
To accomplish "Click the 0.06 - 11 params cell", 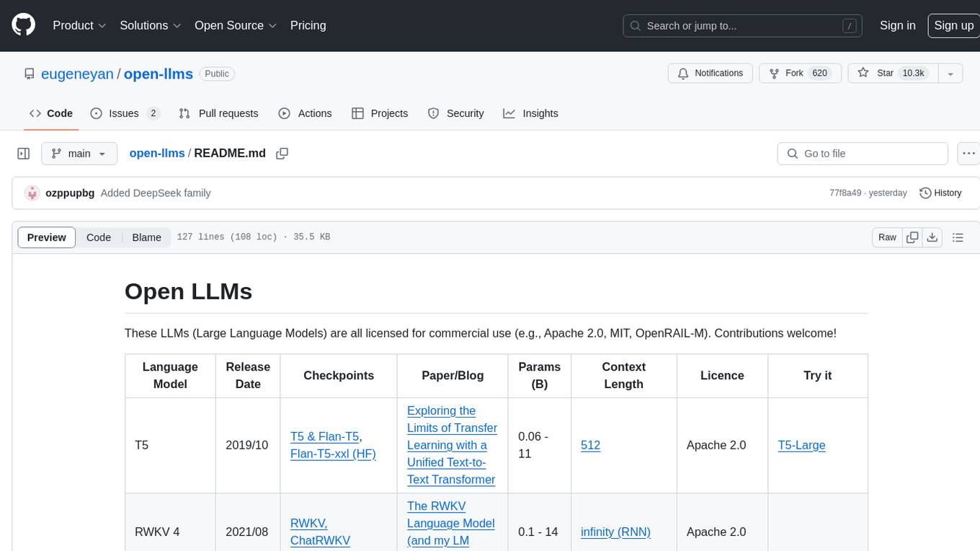I will coord(539,445).
